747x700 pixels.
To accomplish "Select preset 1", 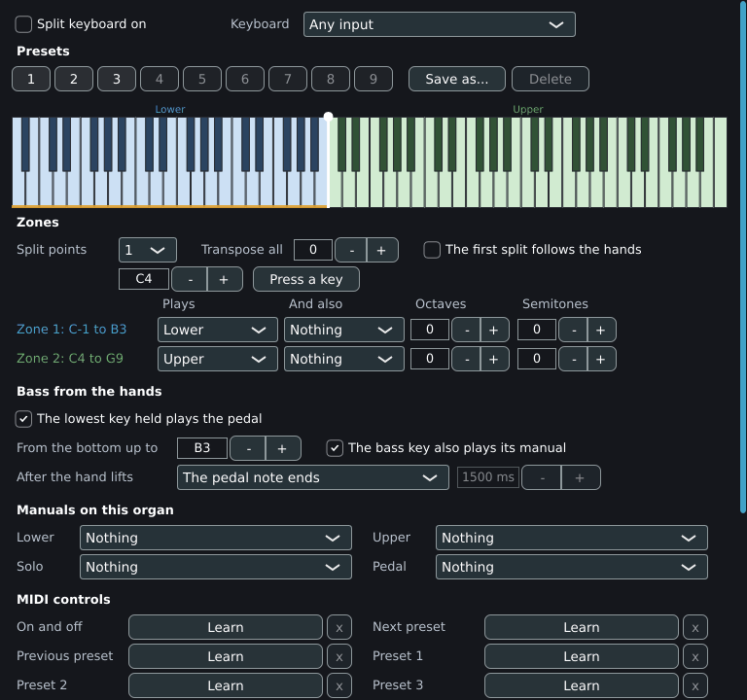I will [31, 79].
